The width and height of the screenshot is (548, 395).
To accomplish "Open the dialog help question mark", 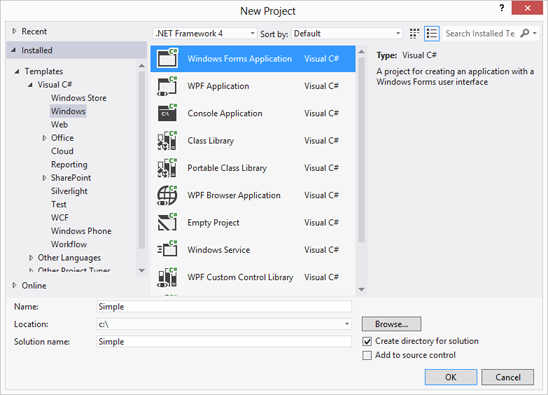I will (502, 8).
